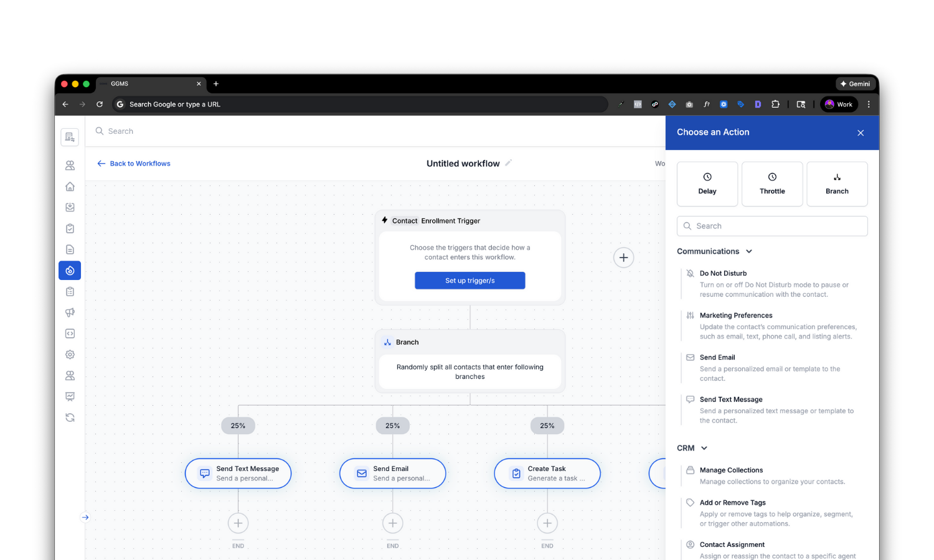Click the Set up trigger/s button

pos(469,281)
